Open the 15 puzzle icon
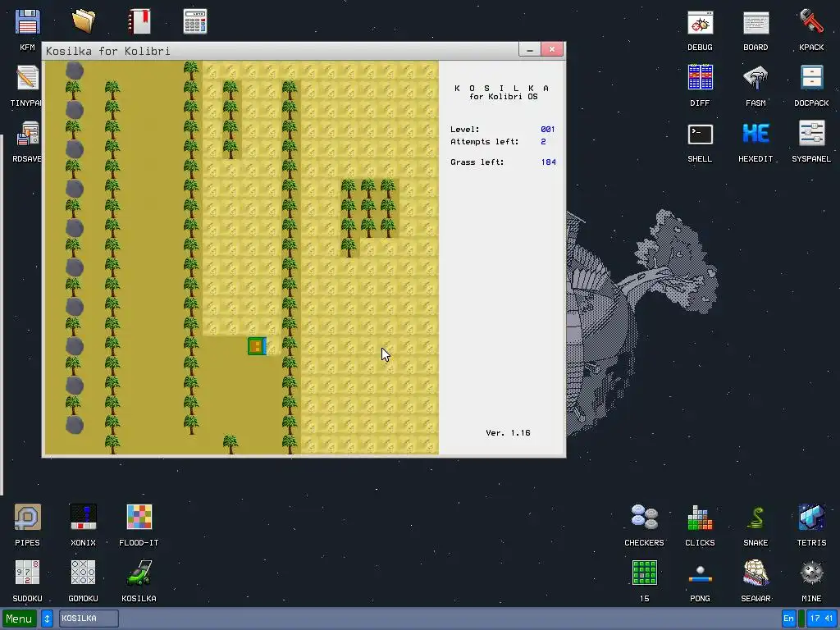840x630 pixels. [x=645, y=573]
